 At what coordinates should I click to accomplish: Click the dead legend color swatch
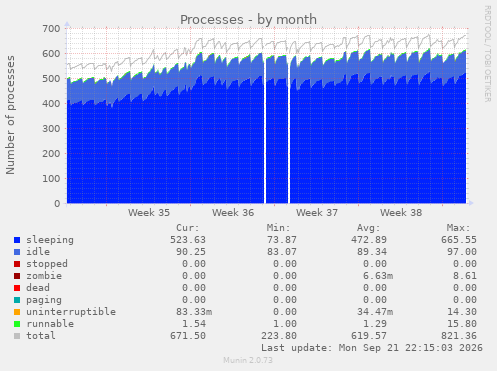click(x=17, y=288)
